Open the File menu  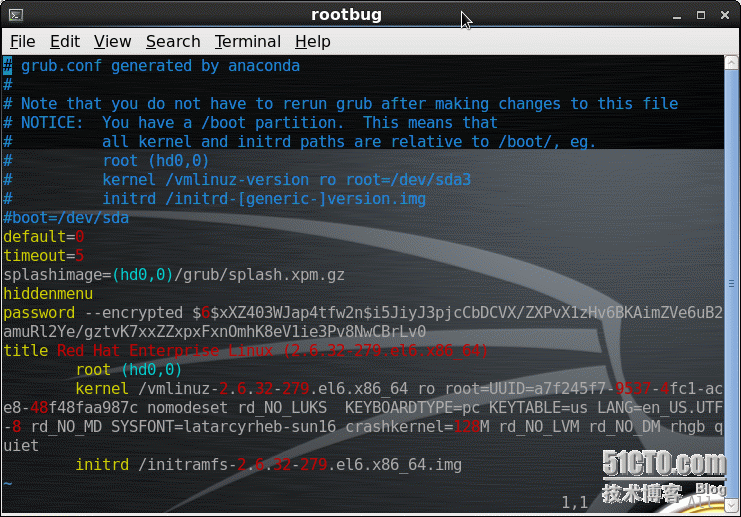coord(22,41)
